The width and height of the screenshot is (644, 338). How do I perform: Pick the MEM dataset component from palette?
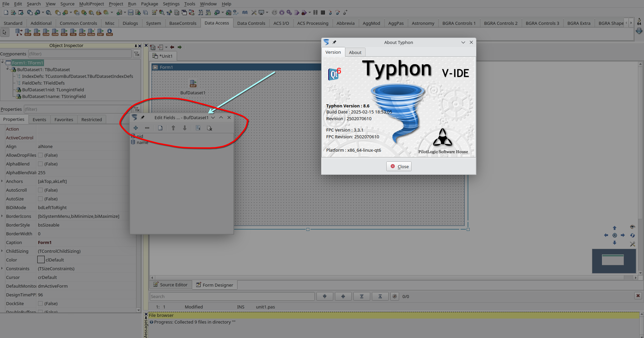(82, 32)
